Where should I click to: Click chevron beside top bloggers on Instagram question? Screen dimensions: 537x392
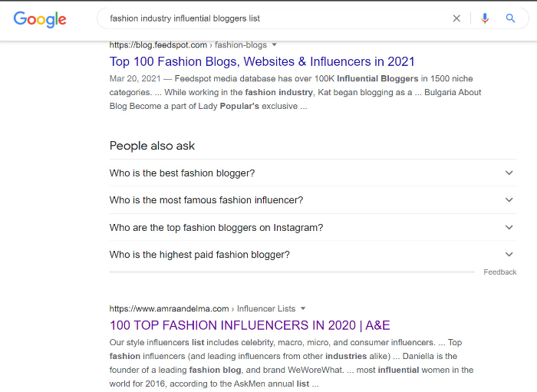pyautogui.click(x=509, y=227)
